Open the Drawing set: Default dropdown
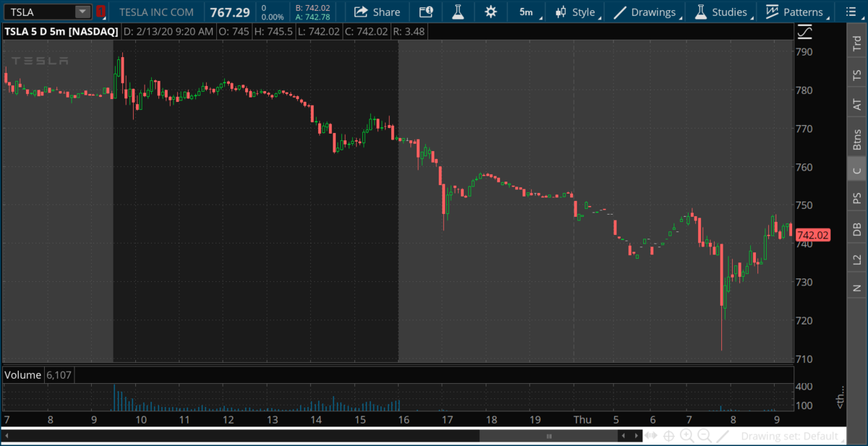 click(x=793, y=437)
